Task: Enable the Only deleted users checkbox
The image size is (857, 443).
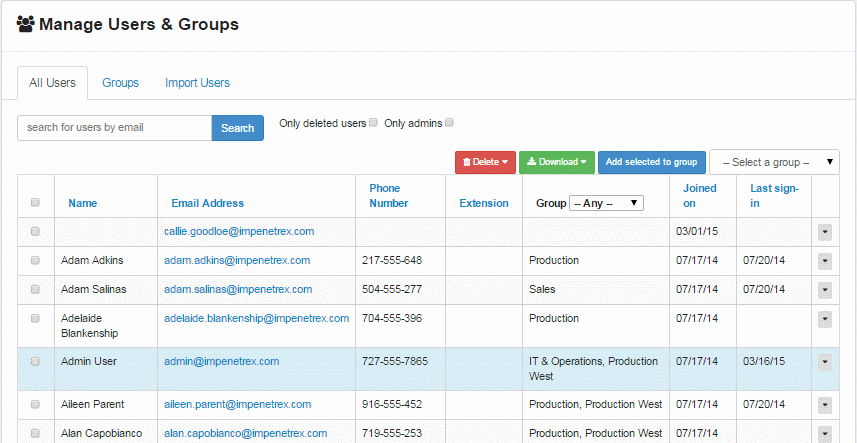Action: 373,123
